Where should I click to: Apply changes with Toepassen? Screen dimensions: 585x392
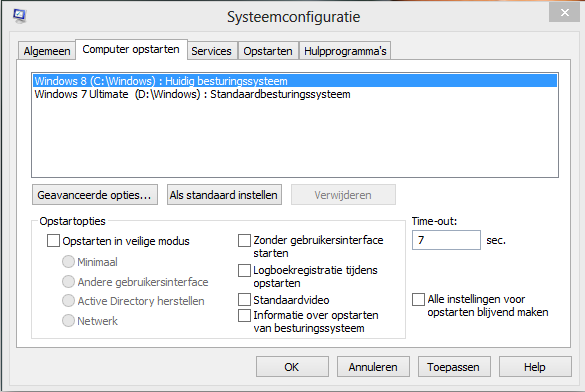454,367
